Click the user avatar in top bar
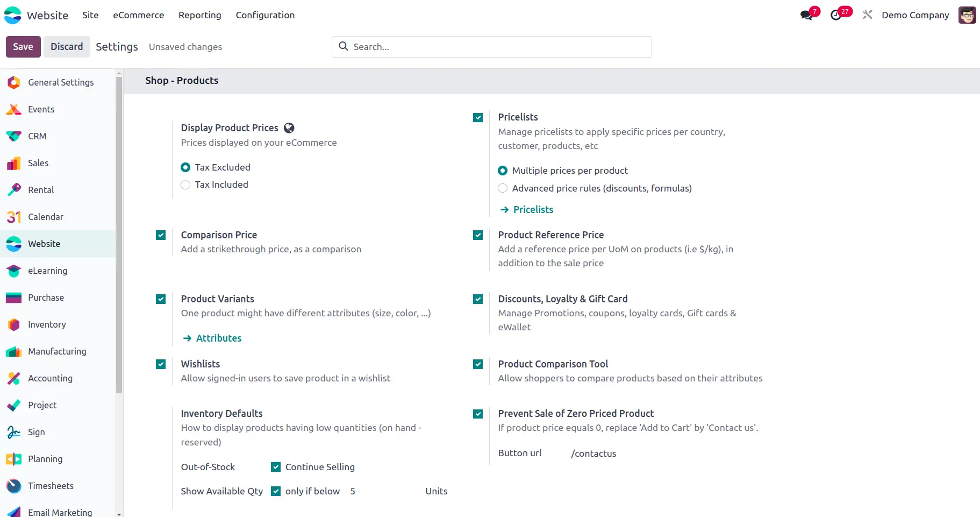The height and width of the screenshot is (517, 980). click(x=967, y=15)
